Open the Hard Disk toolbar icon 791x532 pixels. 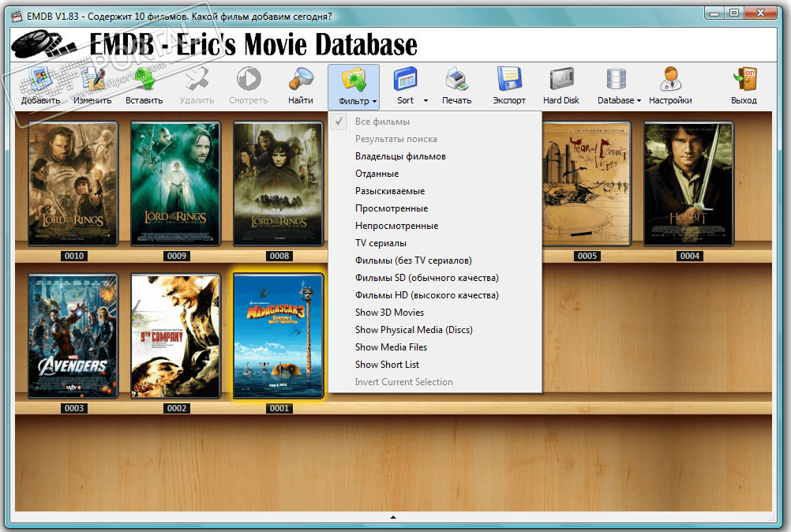561,80
